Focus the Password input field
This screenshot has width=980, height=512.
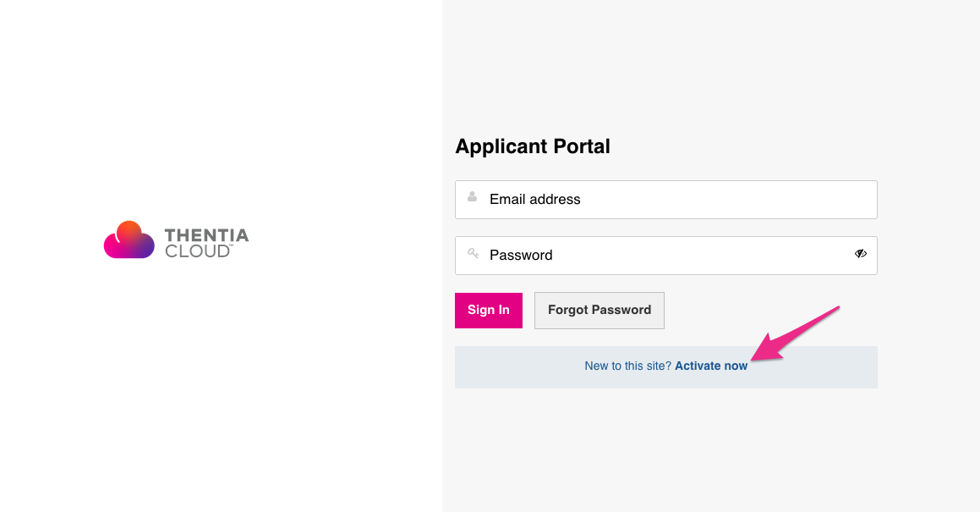666,256
